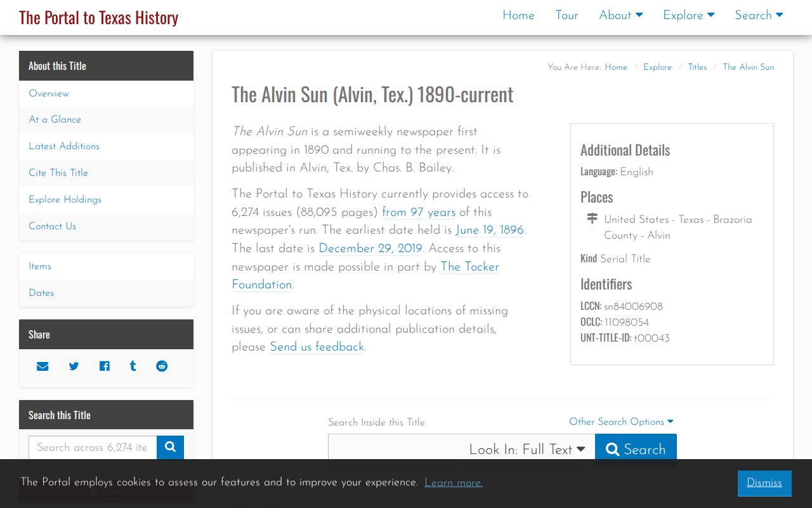This screenshot has width=812, height=508.
Task: Share on Facebook icon
Action: point(105,366)
